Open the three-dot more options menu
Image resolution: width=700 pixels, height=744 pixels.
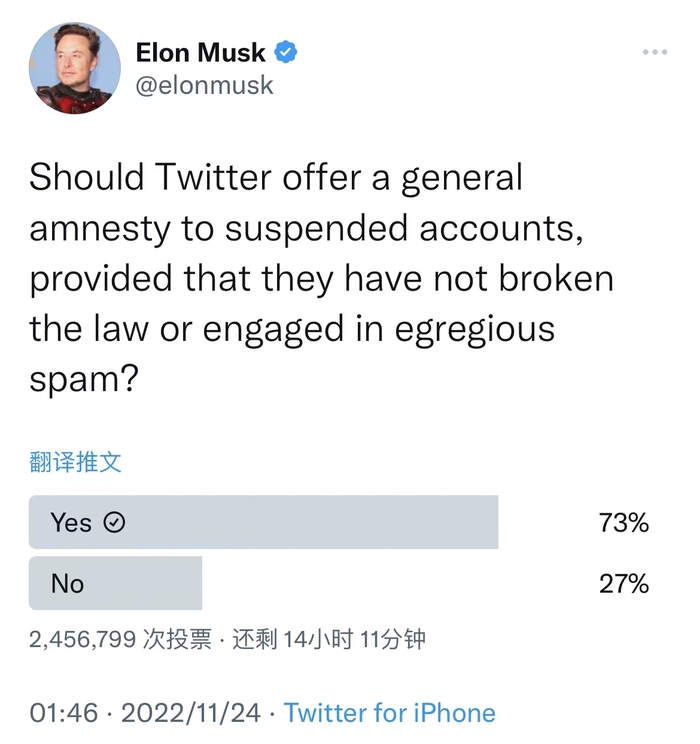655,52
